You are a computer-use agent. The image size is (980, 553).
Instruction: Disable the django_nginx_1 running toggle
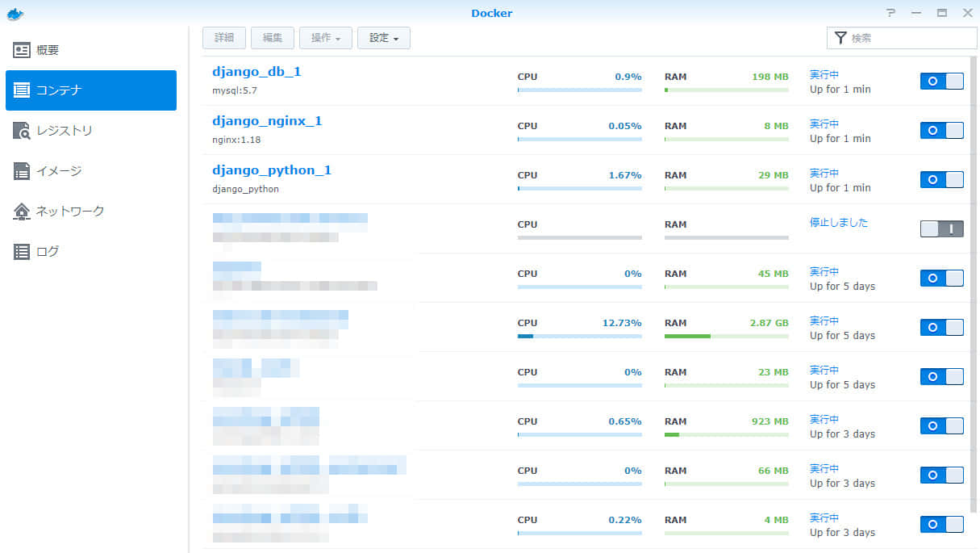[941, 130]
